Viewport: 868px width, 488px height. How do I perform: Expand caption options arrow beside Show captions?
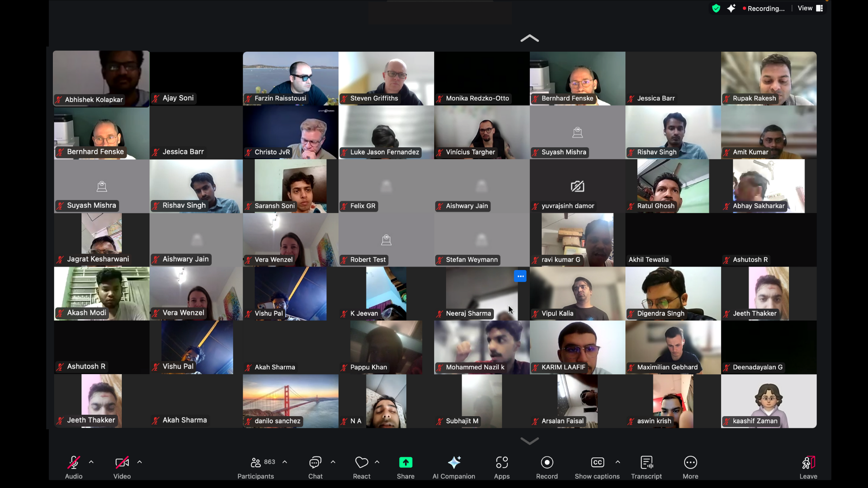(x=618, y=462)
